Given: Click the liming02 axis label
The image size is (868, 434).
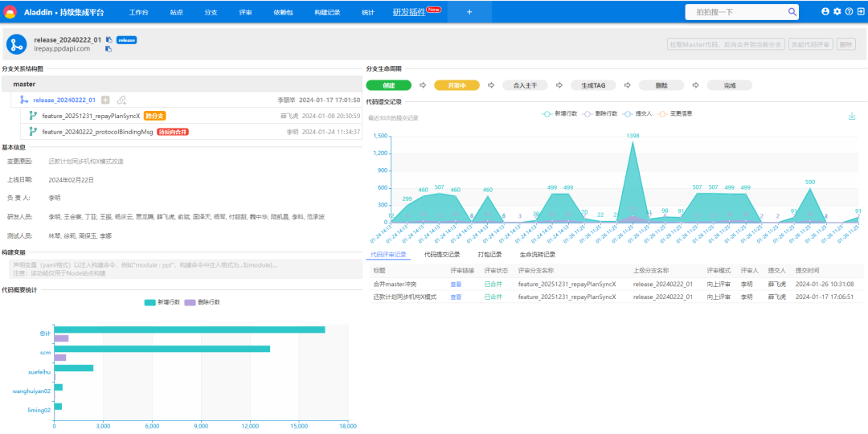Looking at the screenshot, I should pyautogui.click(x=39, y=410).
